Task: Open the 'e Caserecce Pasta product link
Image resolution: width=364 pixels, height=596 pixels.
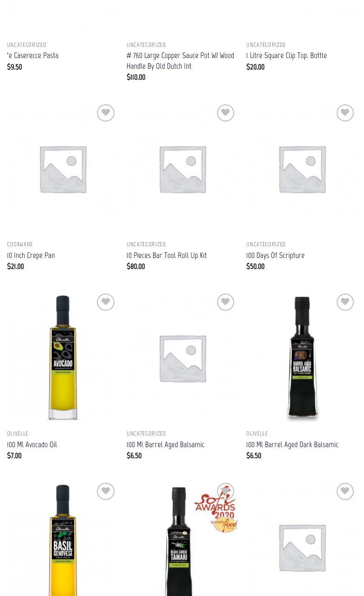Action: click(x=33, y=56)
